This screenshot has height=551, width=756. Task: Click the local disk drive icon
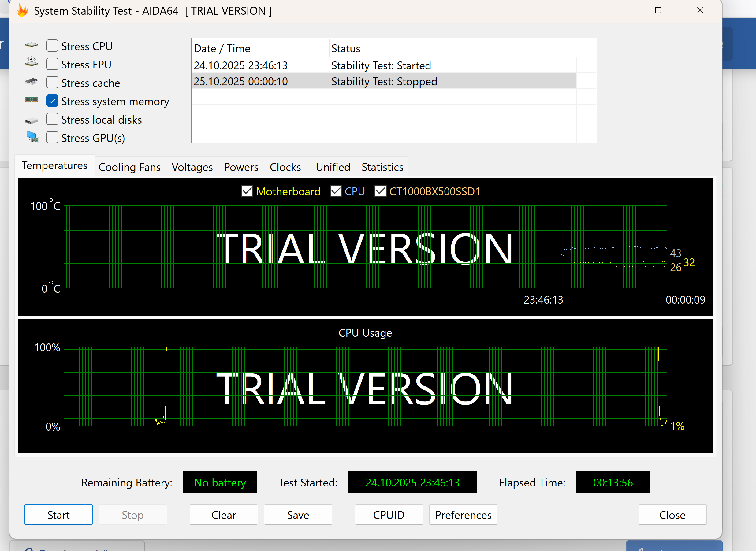pyautogui.click(x=32, y=121)
